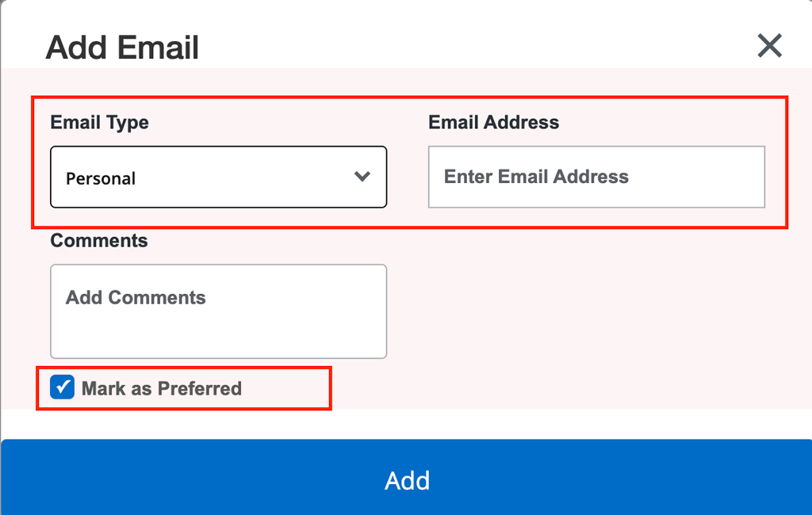Open the Email Type dropdown
This screenshot has height=515, width=812.
tap(218, 177)
